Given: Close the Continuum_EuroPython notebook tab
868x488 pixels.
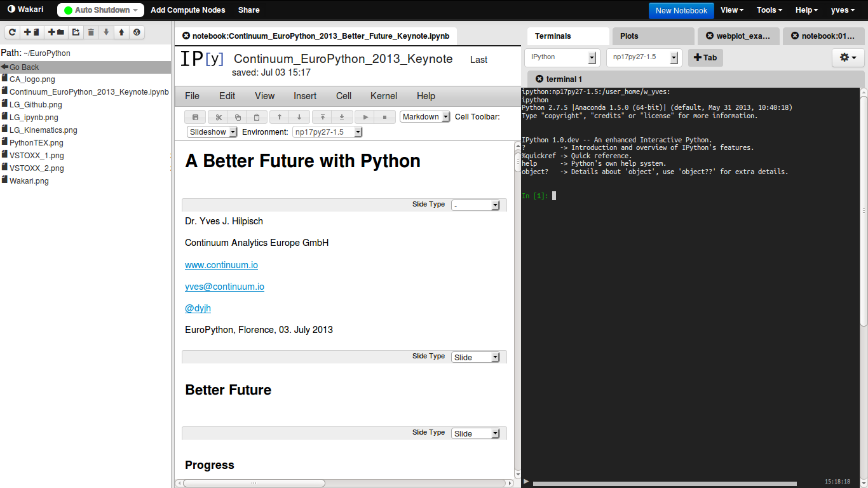Looking at the screenshot, I should pyautogui.click(x=186, y=36).
